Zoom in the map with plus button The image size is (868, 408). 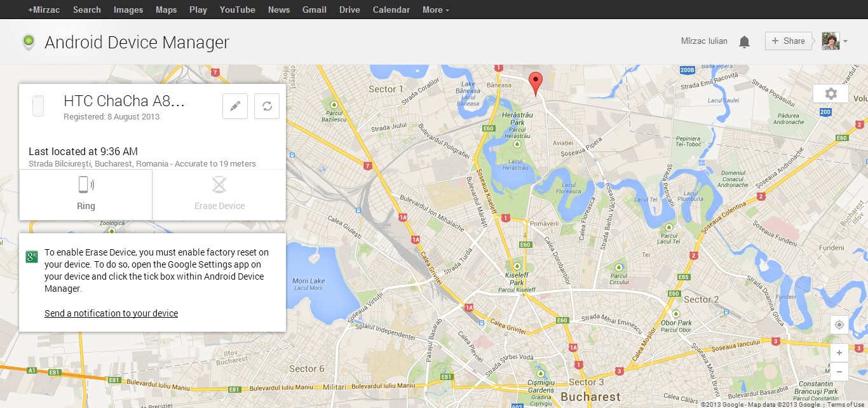pos(839,353)
